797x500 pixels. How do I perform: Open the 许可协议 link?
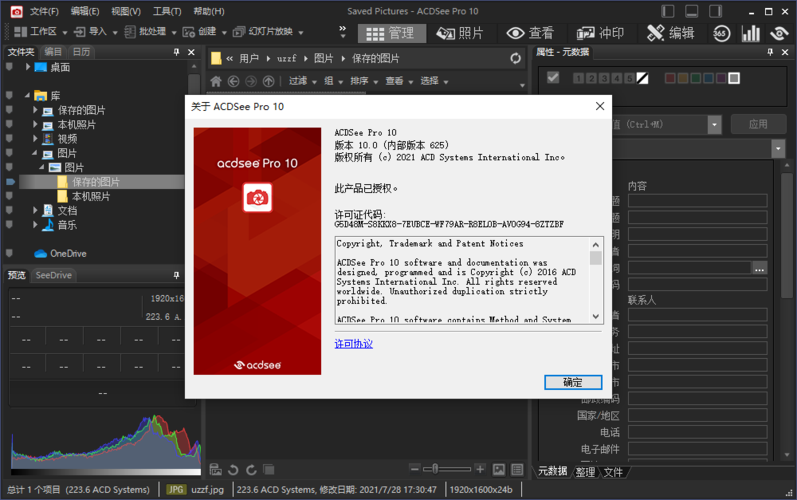click(354, 344)
